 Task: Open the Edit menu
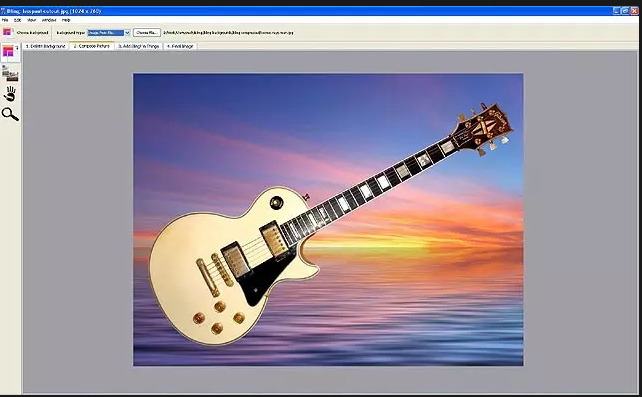18,20
